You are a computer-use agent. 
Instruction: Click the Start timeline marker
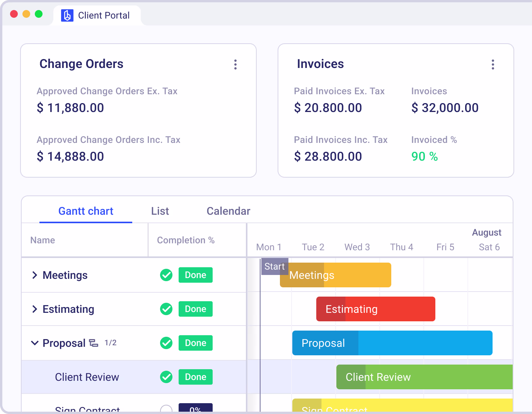pyautogui.click(x=275, y=266)
